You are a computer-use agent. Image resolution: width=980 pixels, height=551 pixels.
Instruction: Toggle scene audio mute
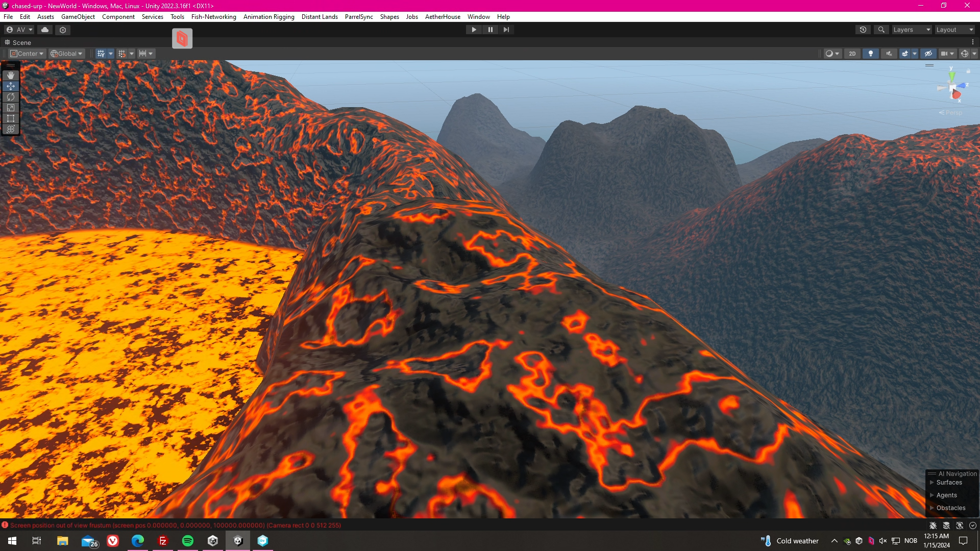click(889, 54)
